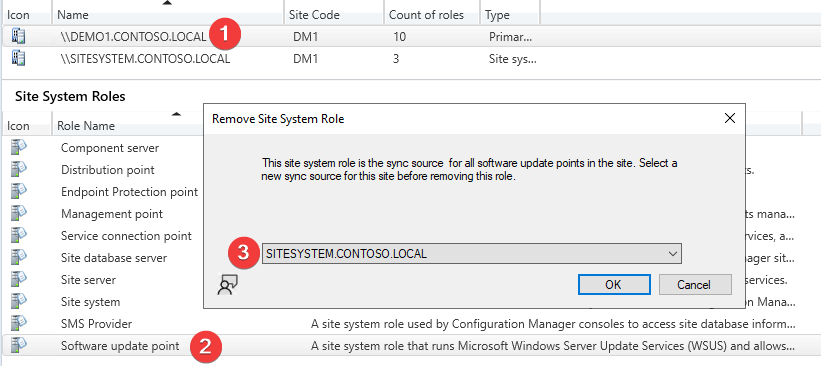Confirm role removal with OK
Image resolution: width=821 pixels, height=366 pixels.
[614, 285]
